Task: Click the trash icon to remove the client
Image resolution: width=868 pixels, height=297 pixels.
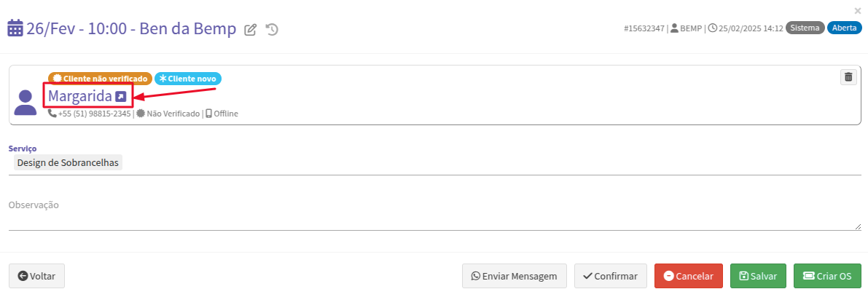Action: pyautogui.click(x=848, y=77)
